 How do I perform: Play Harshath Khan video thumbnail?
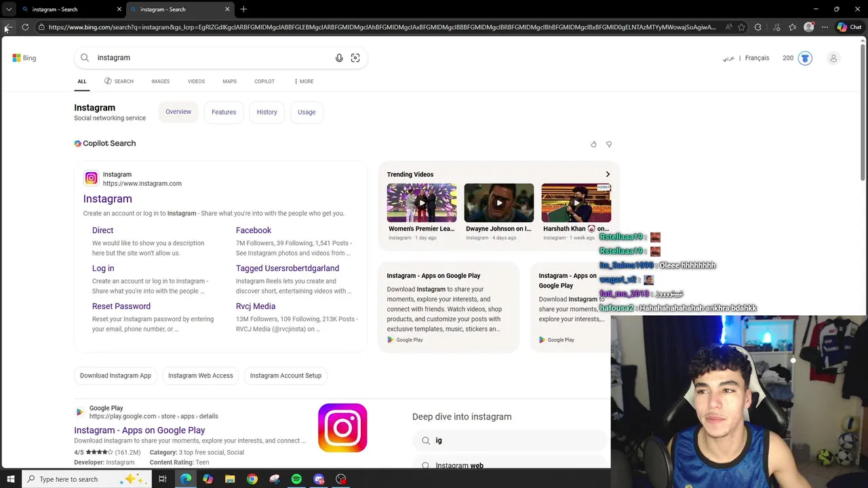576,203
